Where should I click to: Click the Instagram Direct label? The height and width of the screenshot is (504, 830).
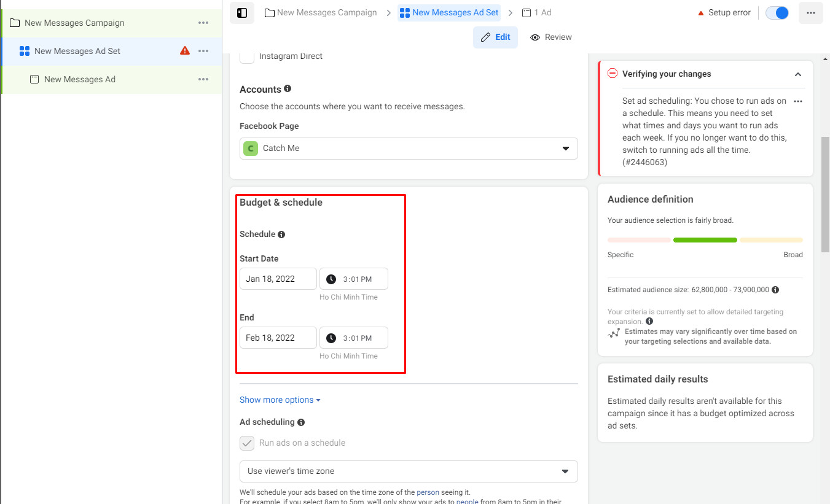pos(291,56)
